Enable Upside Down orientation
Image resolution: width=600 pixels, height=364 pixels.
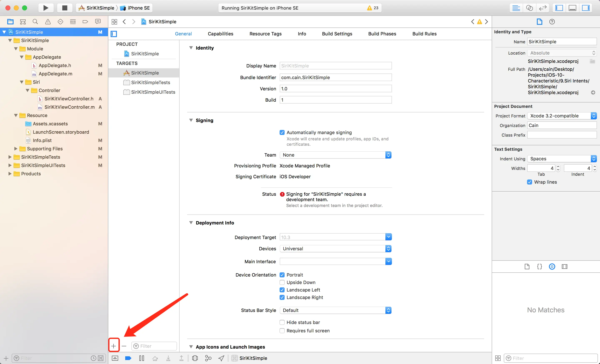[282, 282]
